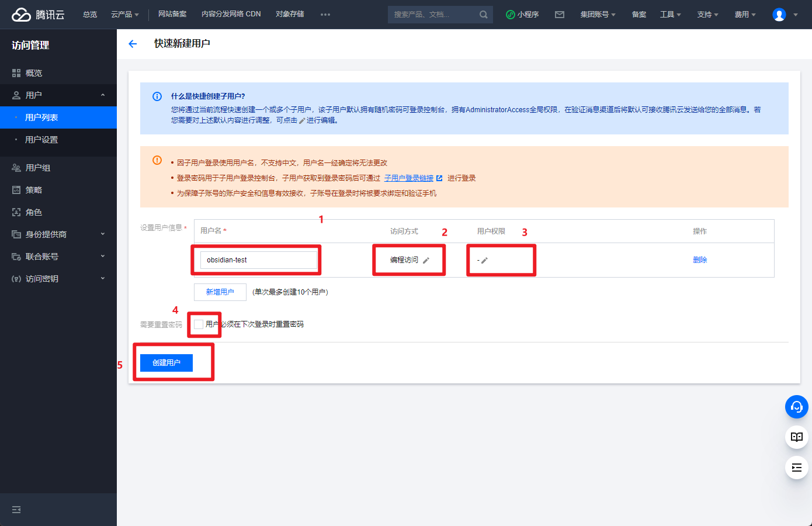Open the 子用户登录链接 link
This screenshot has width=812, height=526.
(409, 178)
